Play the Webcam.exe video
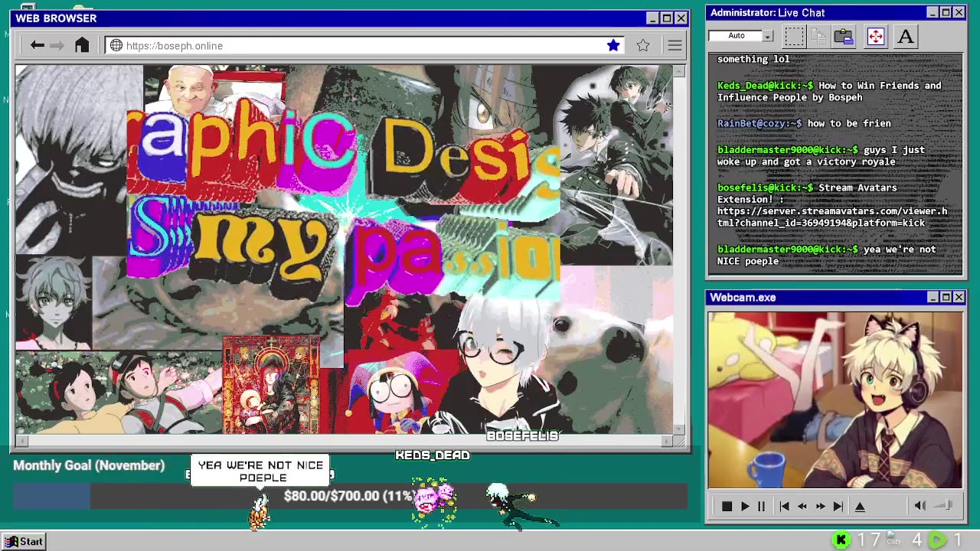Screen dimensions: 980x551 click(x=745, y=506)
